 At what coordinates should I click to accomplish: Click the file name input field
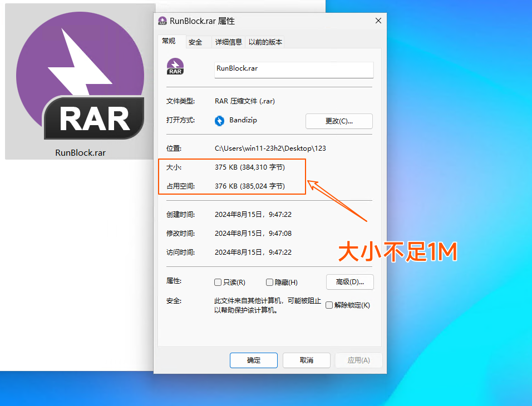point(294,70)
